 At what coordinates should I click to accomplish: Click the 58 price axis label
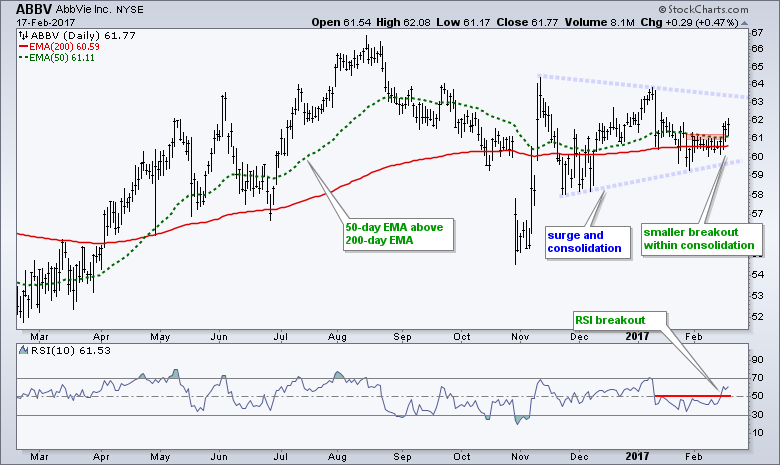[757, 194]
